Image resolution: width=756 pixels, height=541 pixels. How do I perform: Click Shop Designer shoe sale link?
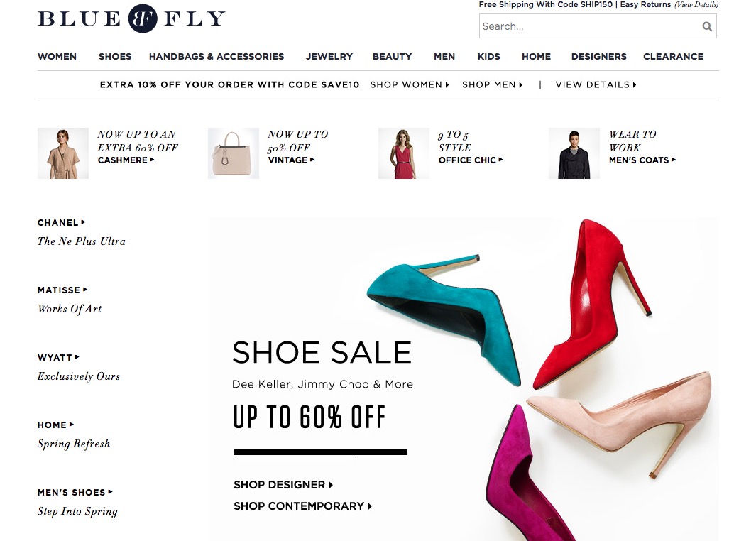click(283, 485)
